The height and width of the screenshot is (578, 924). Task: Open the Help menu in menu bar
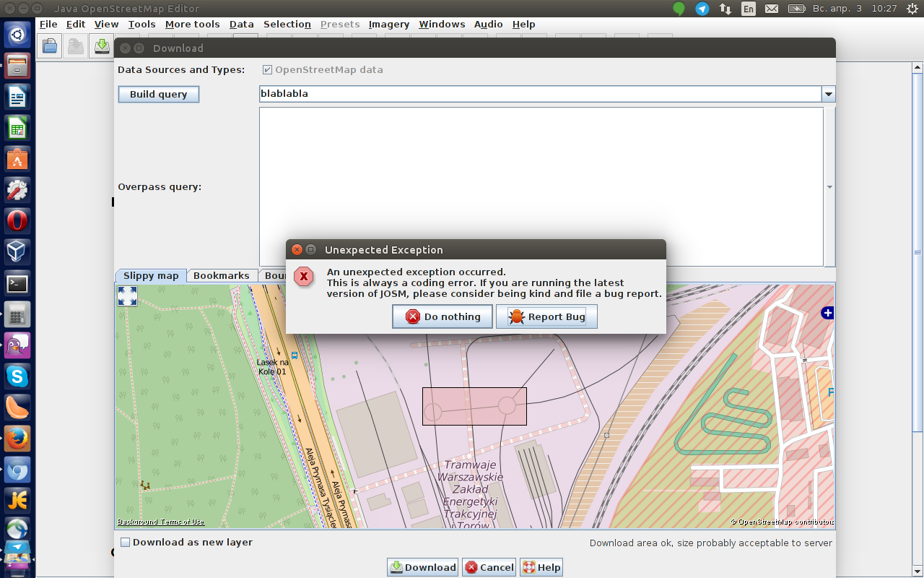[523, 24]
